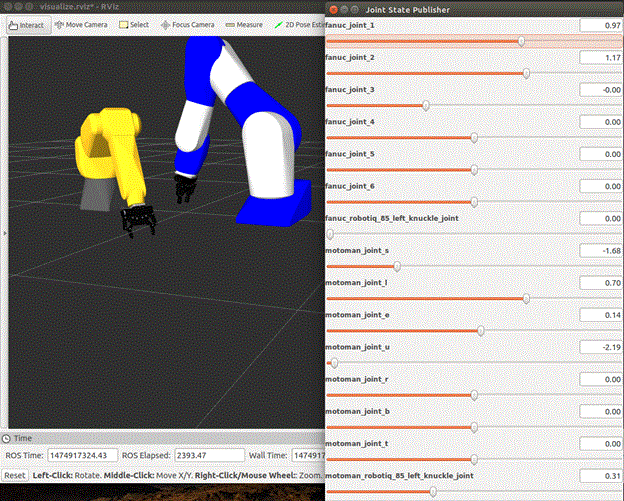
Task: Click the fanuc_joint_1 value field 0.97
Action: click(601, 25)
